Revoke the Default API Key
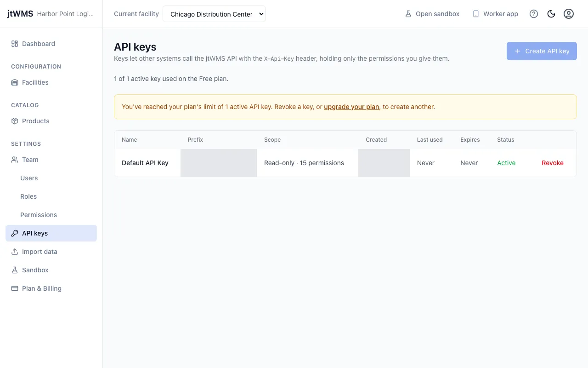This screenshot has height=368, width=588. point(553,163)
